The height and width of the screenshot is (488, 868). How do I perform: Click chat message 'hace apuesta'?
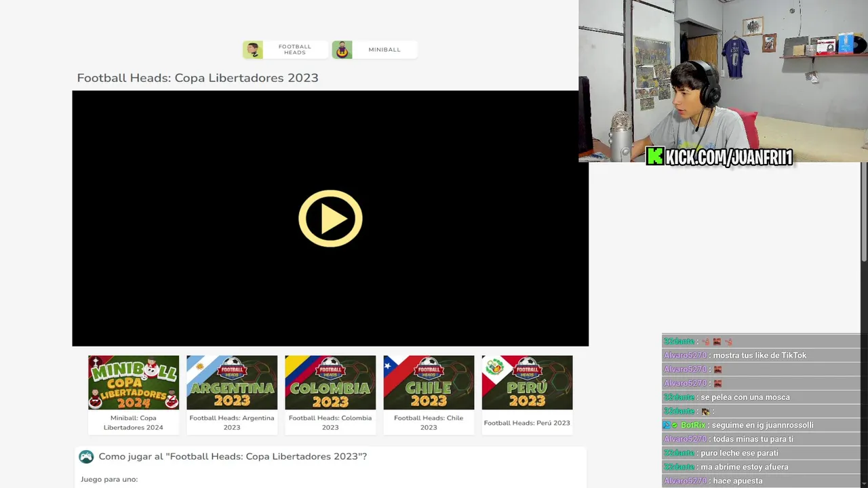pyautogui.click(x=738, y=481)
